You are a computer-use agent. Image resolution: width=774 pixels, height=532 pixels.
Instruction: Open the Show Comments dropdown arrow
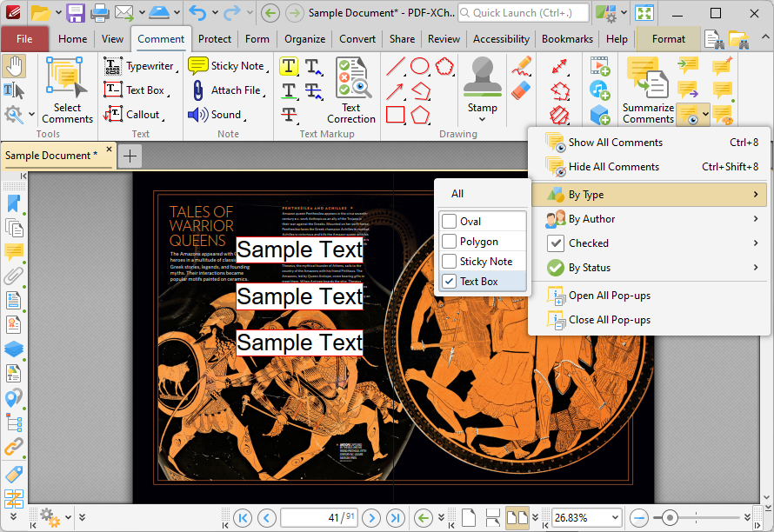706,115
